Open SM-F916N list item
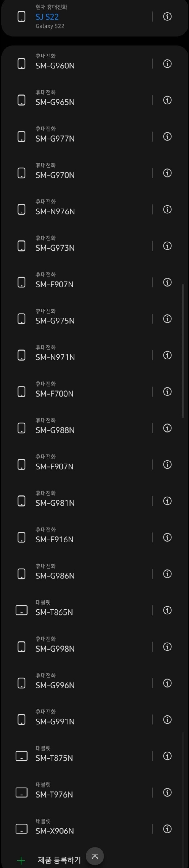 point(54,539)
